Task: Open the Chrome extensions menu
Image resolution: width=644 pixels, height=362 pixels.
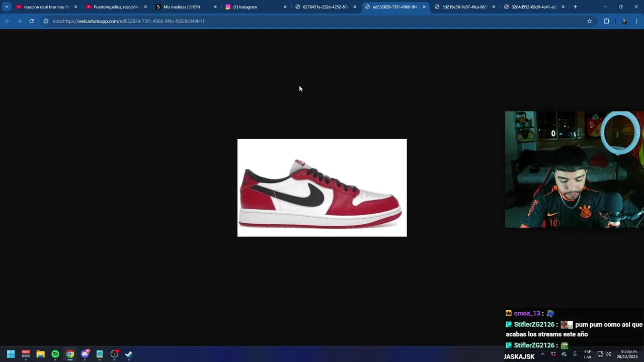Action: click(606, 21)
